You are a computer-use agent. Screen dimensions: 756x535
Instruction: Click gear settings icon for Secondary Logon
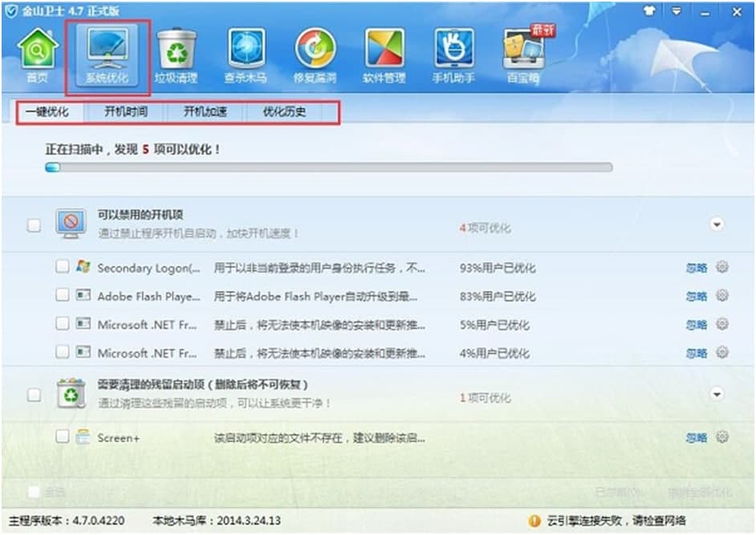point(721,266)
